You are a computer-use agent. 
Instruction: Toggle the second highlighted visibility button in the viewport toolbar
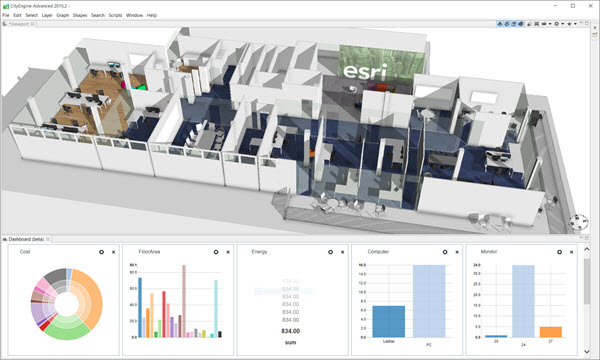click(507, 24)
